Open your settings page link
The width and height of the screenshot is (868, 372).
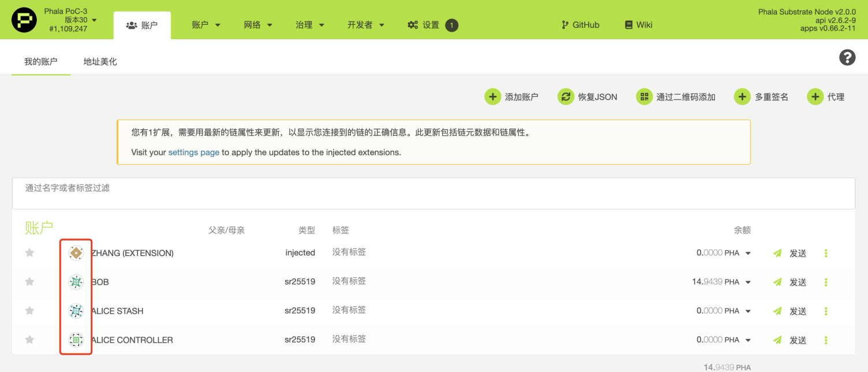click(x=193, y=152)
